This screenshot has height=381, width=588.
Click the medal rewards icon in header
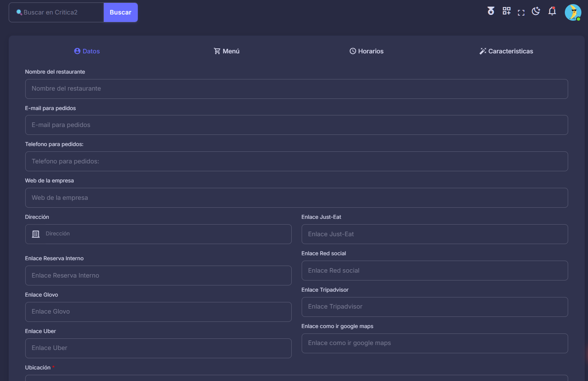tap(491, 11)
